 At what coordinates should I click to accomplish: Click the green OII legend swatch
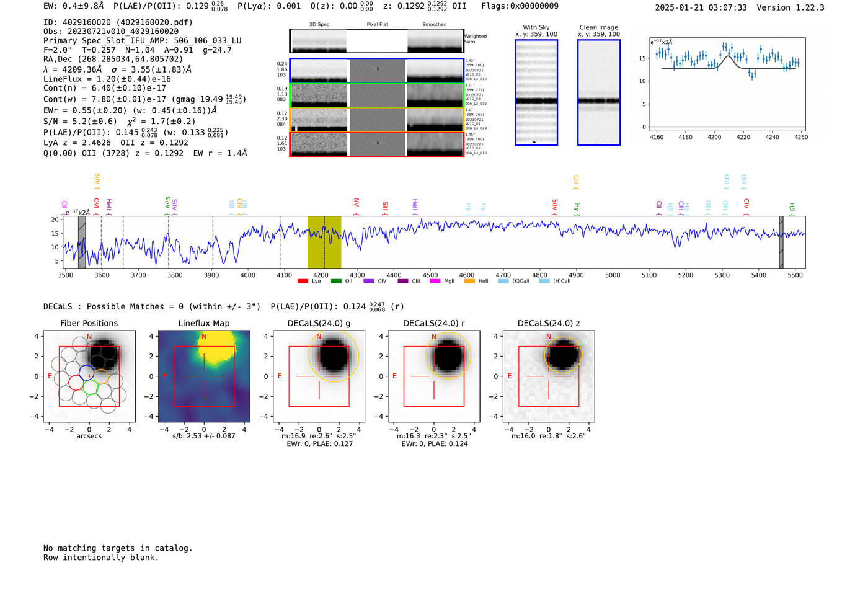click(x=336, y=281)
